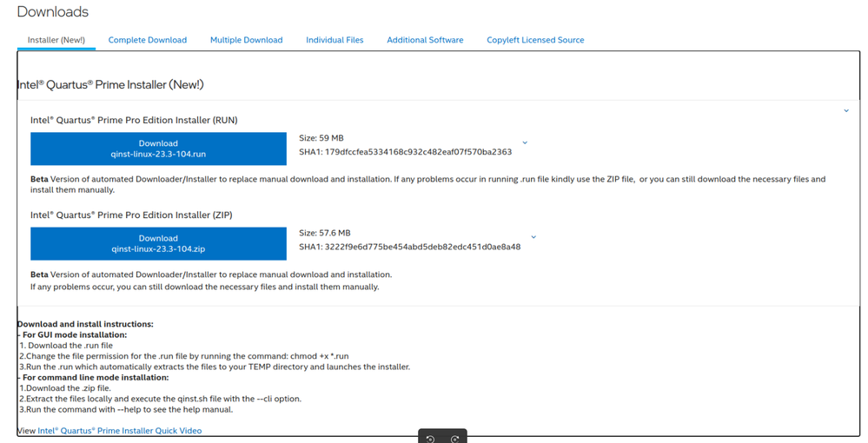The image size is (868, 443).
Task: Rotate the view clockwise
Action: pyautogui.click(x=454, y=439)
